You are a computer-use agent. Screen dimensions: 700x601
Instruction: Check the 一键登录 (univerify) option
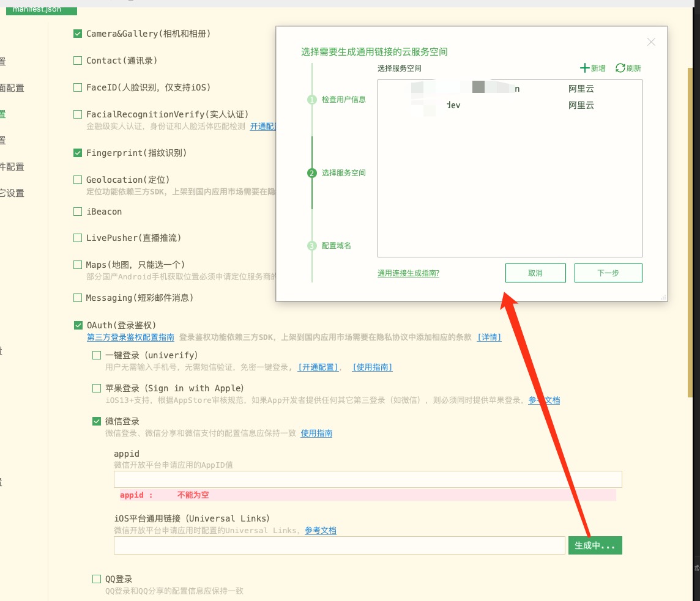[x=97, y=355]
